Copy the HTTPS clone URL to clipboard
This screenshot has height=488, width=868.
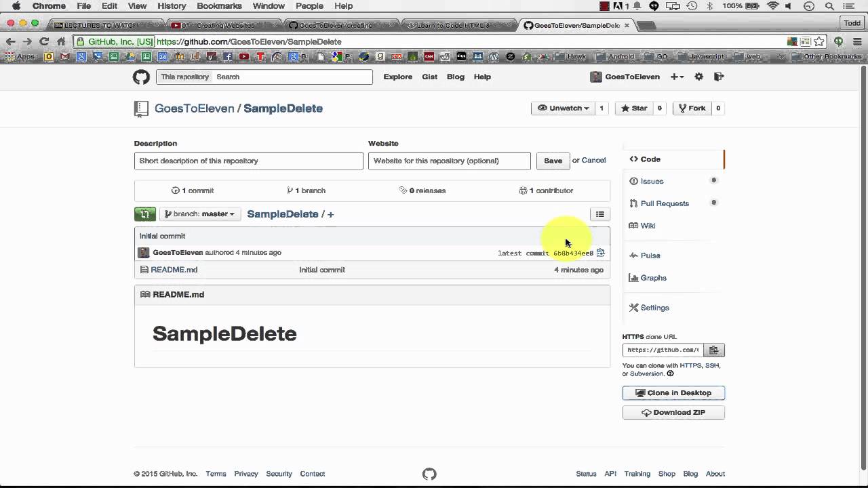pyautogui.click(x=713, y=350)
